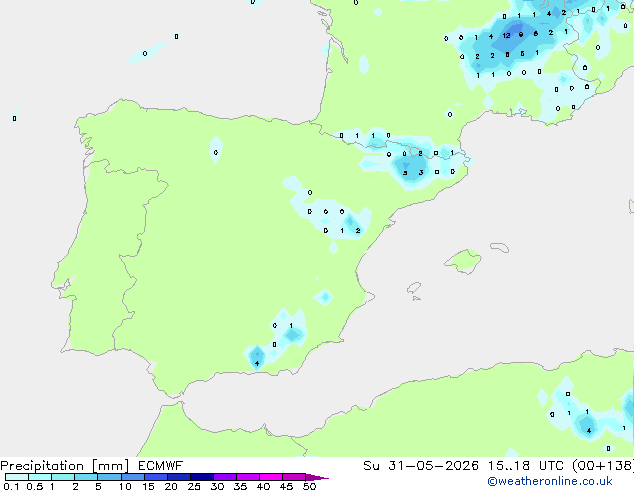Image resolution: width=634 pixels, height=490 pixels.
Task: Click the 45–50 mm legend swatch
Action: coord(294,477)
